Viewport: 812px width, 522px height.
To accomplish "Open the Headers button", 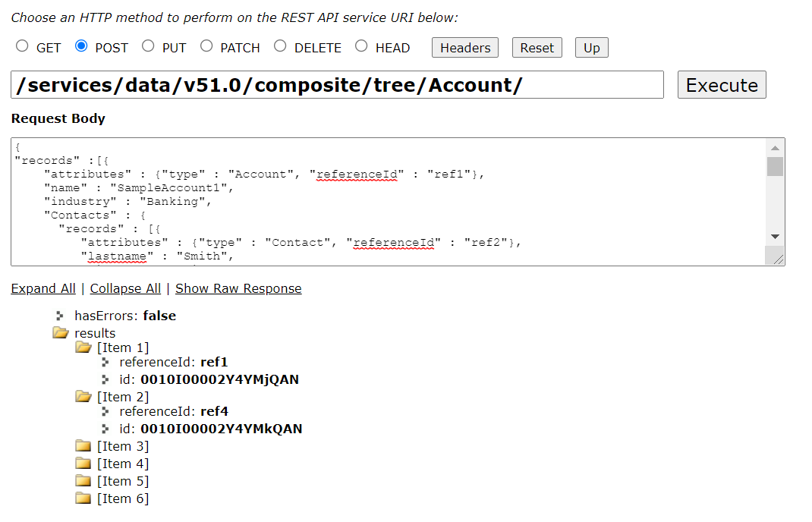I will [465, 48].
